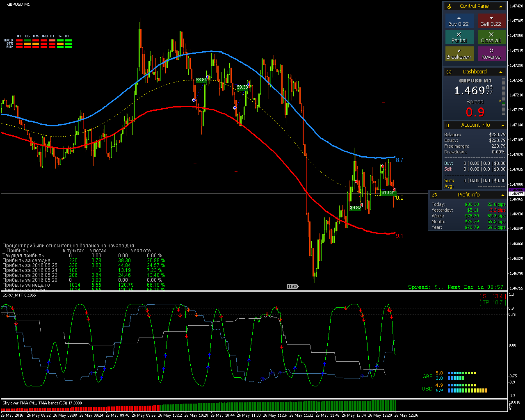The height and width of the screenshot is (420, 525).
Task: Click the yellow line label 0.2
Action: point(399,198)
